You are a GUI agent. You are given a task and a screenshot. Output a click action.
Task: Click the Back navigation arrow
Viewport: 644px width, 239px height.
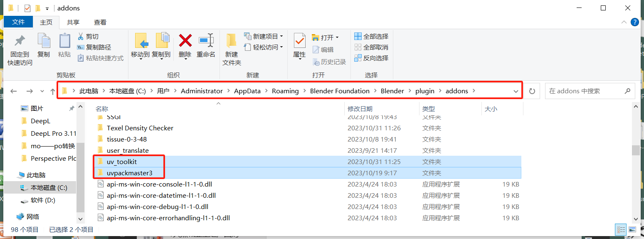coord(13,91)
